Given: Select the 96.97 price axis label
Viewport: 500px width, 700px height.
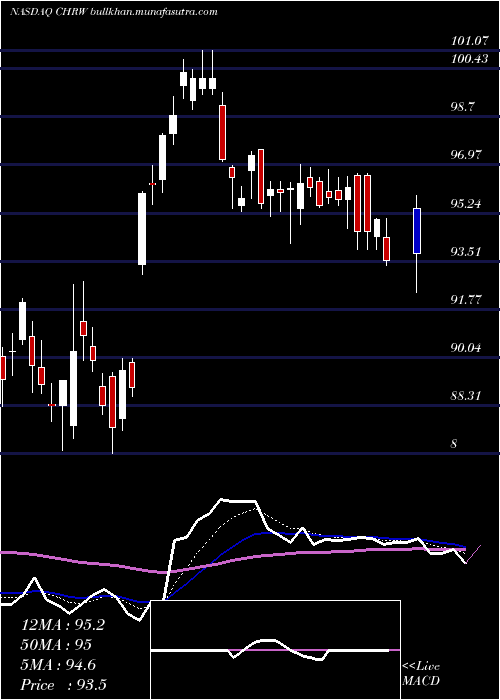Looking at the screenshot, I should [x=467, y=155].
